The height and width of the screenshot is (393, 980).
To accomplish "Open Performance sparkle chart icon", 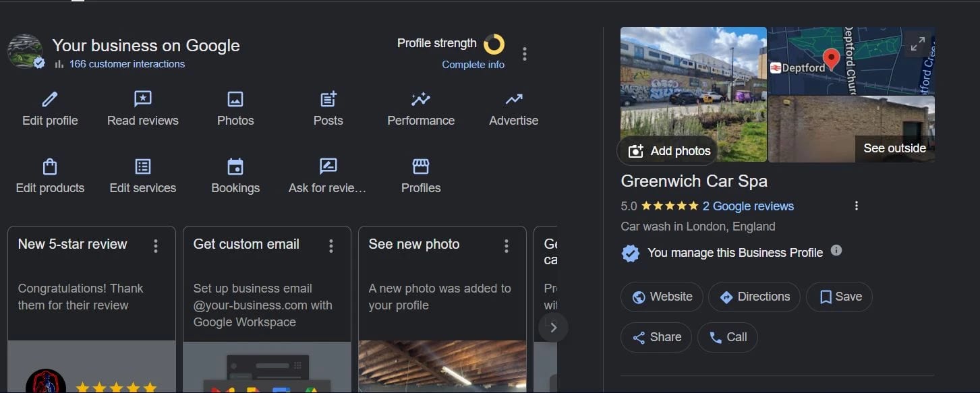I will 421,100.
